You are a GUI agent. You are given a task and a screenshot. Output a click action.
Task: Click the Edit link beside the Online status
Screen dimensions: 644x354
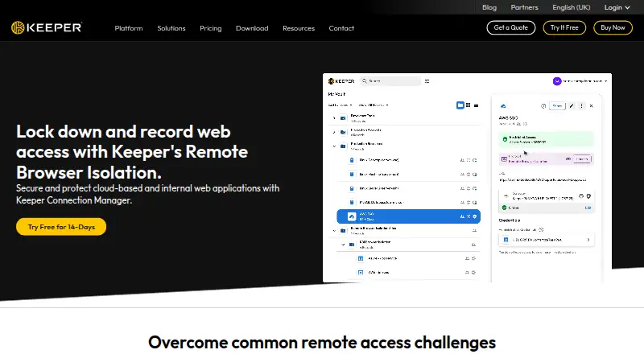588,208
